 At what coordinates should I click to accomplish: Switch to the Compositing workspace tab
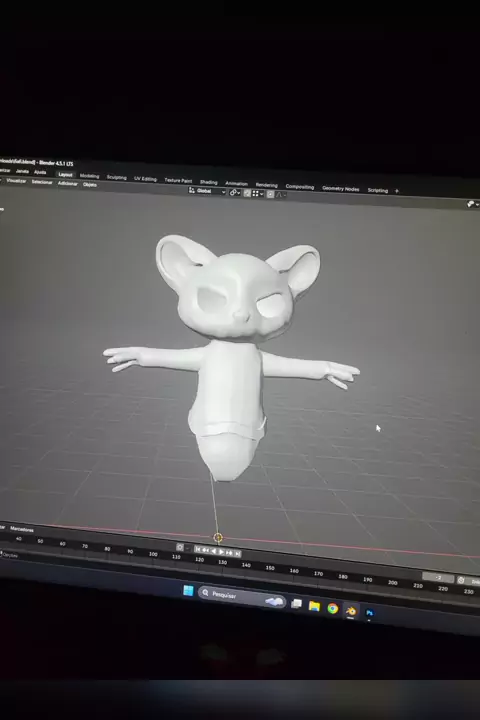(x=299, y=187)
